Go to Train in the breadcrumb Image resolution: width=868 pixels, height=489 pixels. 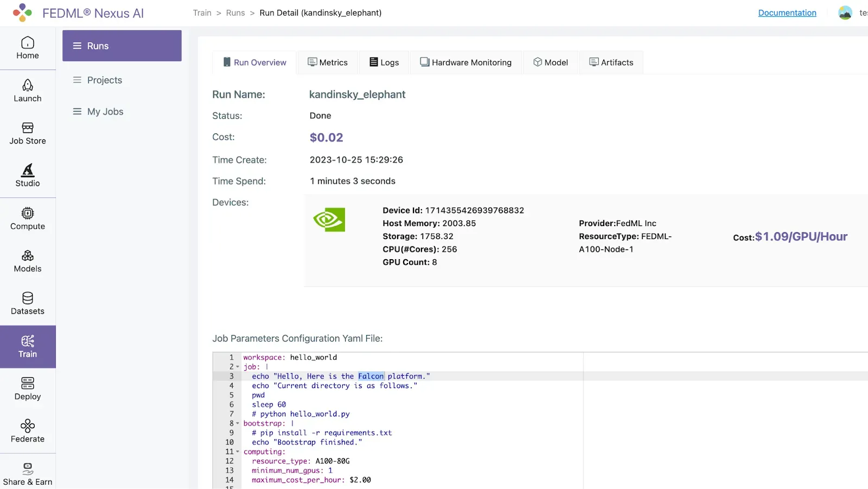tap(202, 13)
